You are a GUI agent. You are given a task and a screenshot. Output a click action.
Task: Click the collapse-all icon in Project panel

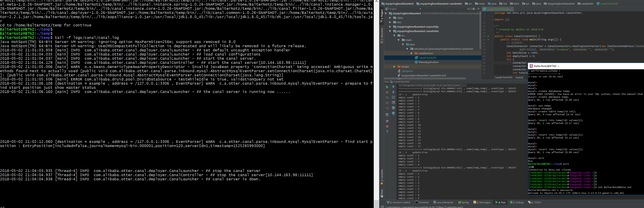[469, 9]
